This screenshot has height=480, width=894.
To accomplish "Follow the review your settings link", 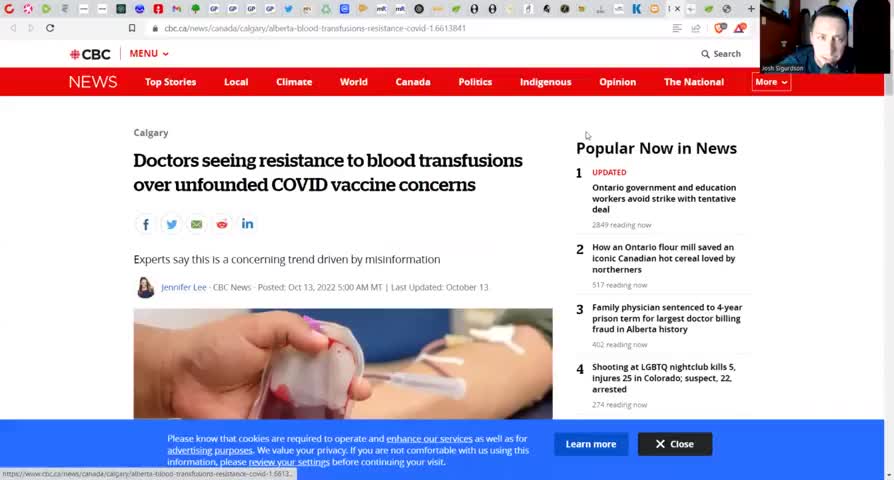I will pyautogui.click(x=289, y=462).
